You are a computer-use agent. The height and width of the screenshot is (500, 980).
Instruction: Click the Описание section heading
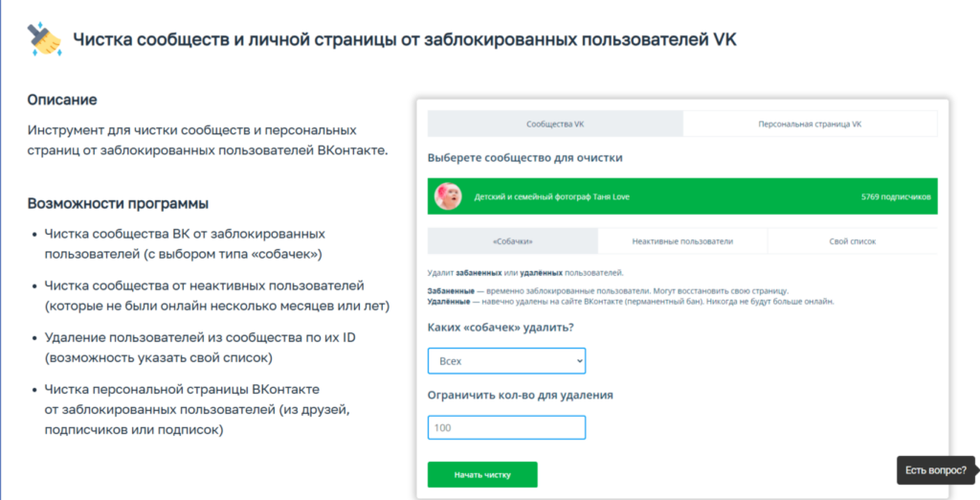(x=62, y=100)
